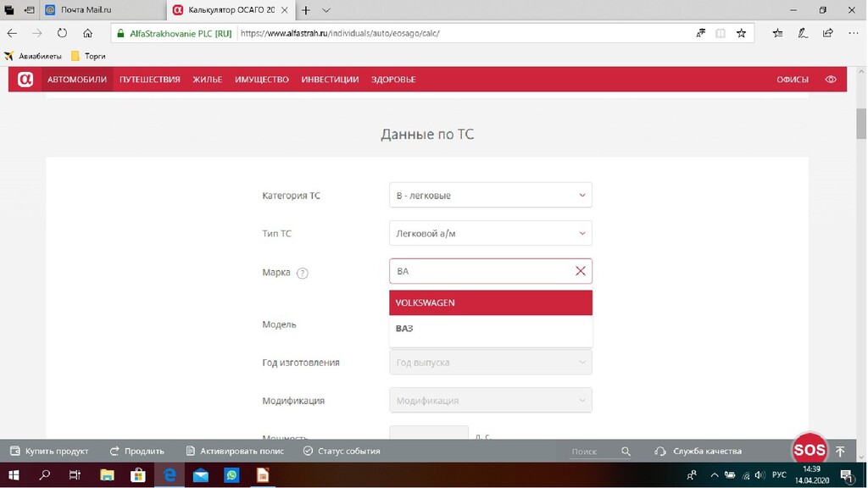The image size is (868, 488).
Task: Toggle accessibility eye icon in header
Action: (x=831, y=79)
